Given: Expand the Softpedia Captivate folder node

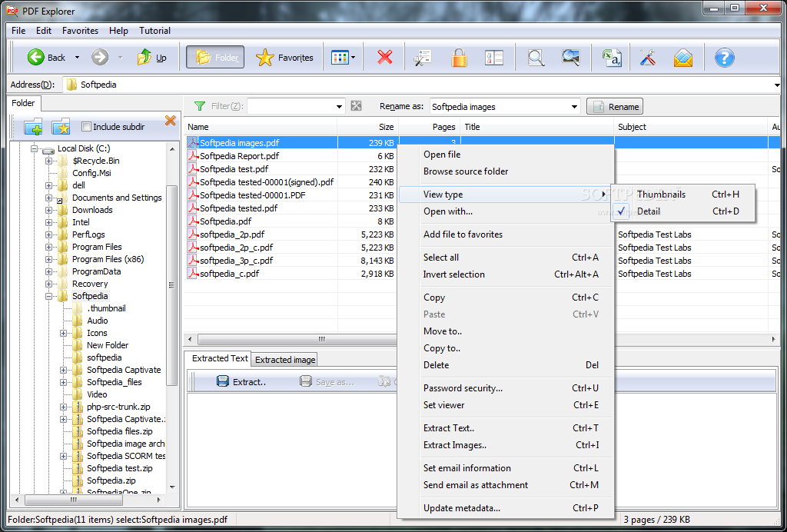Looking at the screenshot, I should click(63, 370).
